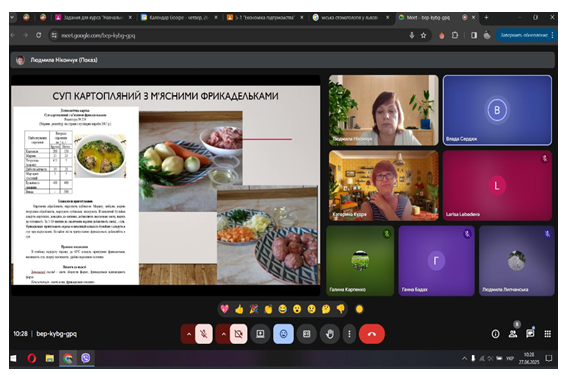The width and height of the screenshot is (565, 375).
Task: Open a new browser tab with plus
Action: (486, 17)
